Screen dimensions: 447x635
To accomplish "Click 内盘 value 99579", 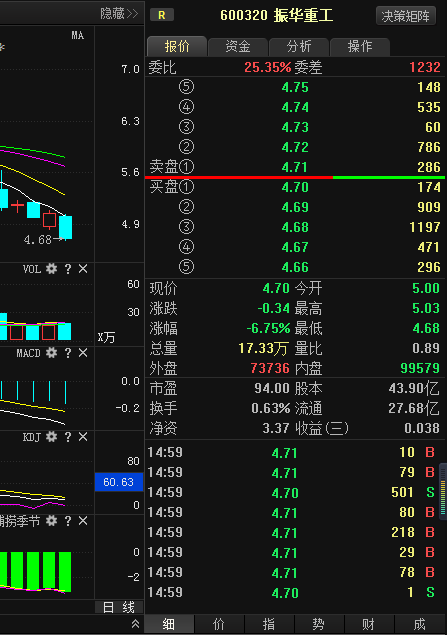I will [x=420, y=368].
